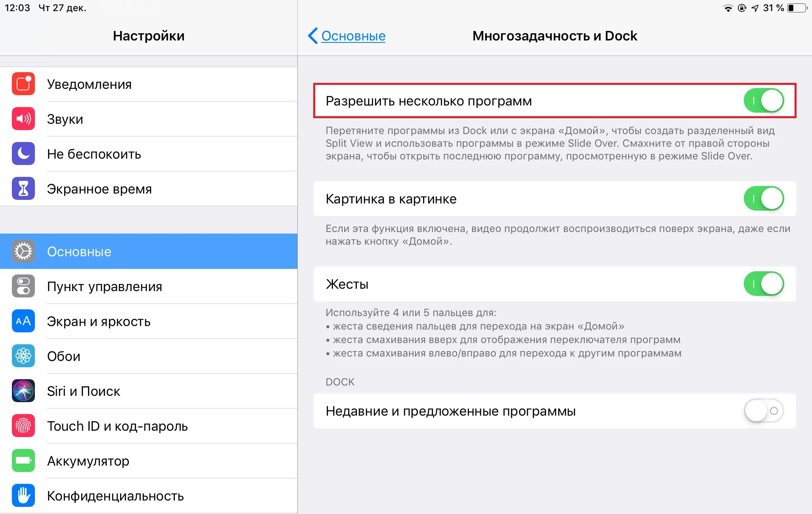Tap the blue back chevron arrow

coord(313,36)
